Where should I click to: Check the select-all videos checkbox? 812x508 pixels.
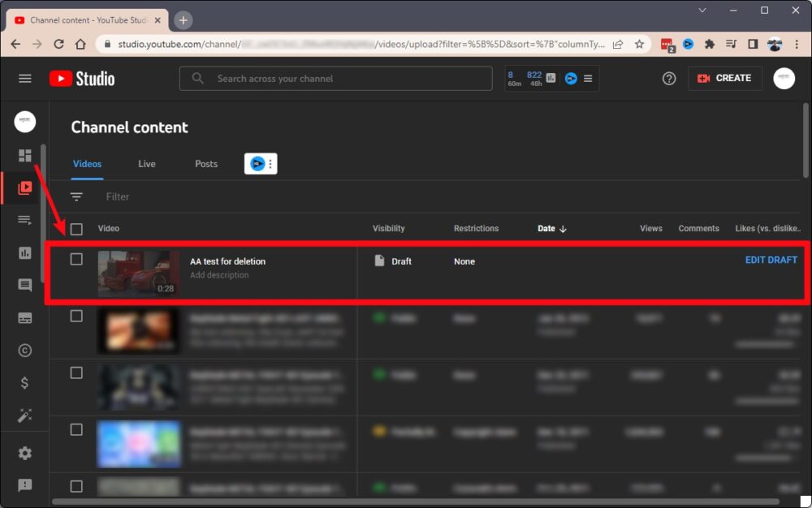pos(76,228)
